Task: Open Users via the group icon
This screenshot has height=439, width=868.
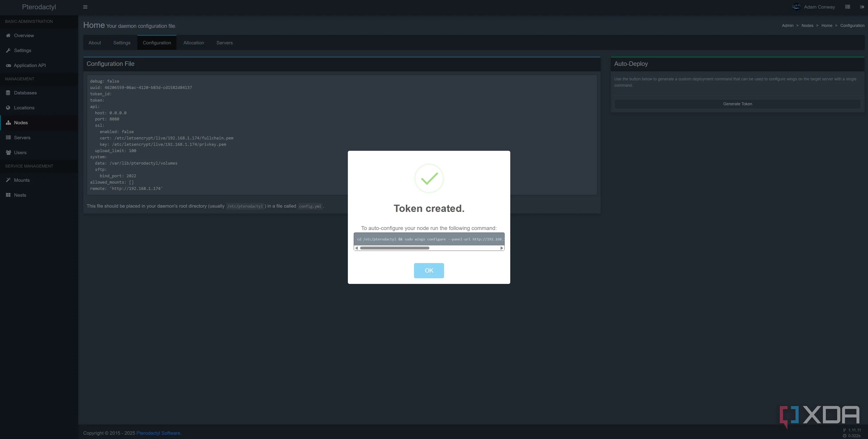Action: pyautogui.click(x=8, y=153)
